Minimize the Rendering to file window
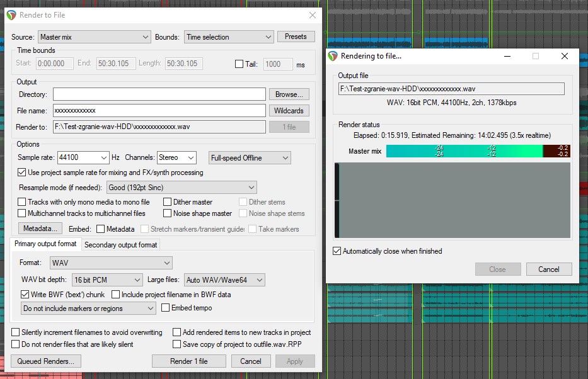 click(507, 56)
